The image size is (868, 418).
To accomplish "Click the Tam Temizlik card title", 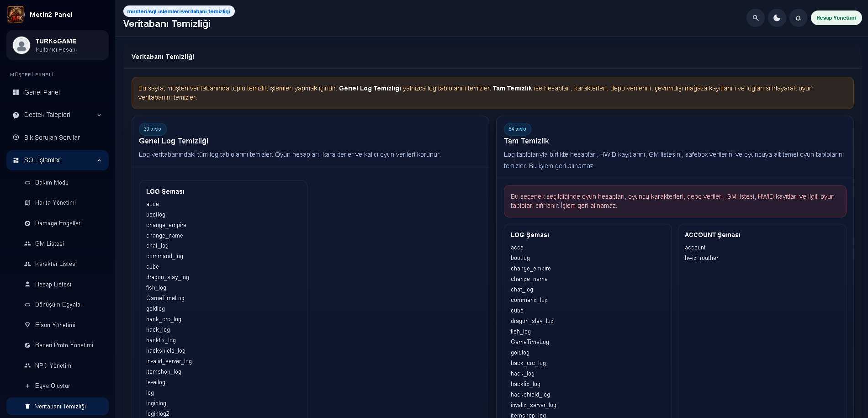I will (526, 141).
